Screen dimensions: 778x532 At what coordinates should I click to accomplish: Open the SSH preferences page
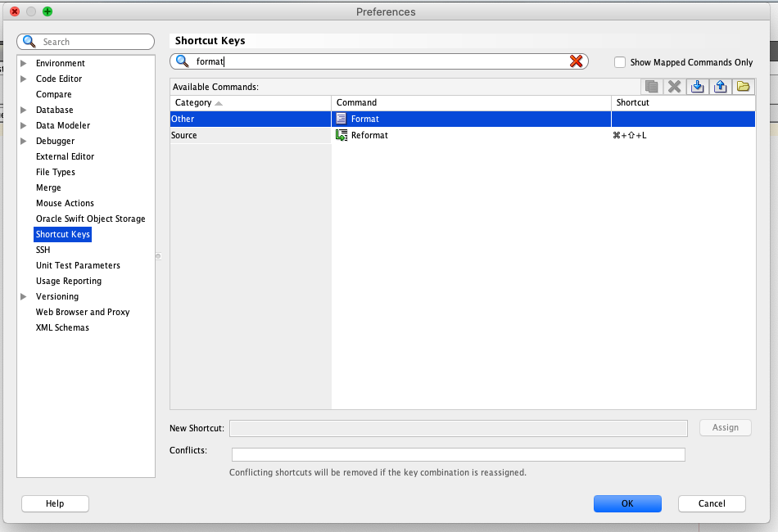pyautogui.click(x=43, y=250)
